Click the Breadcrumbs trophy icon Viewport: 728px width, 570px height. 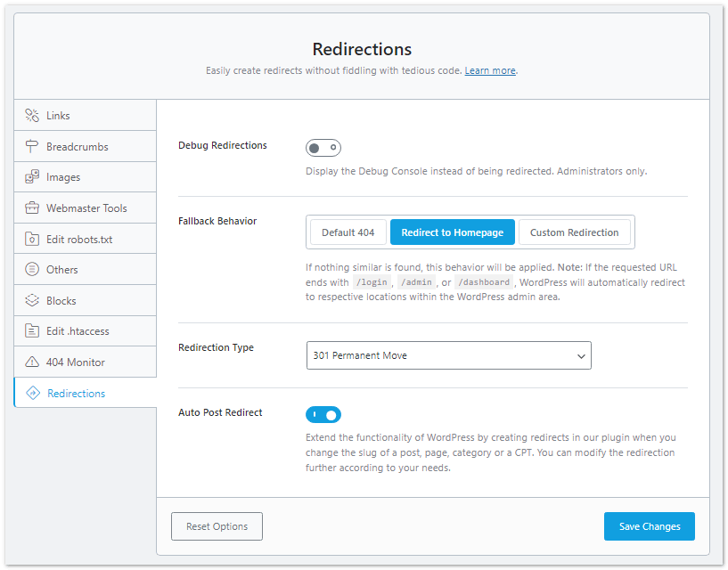coord(32,146)
